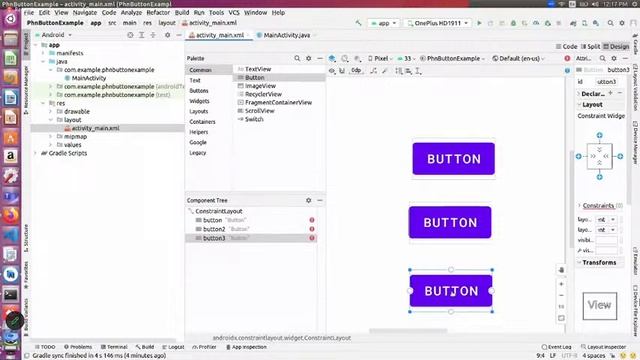Click the orientation icon in the design toolbar
Viewport: 640px width, 360px height.
coord(345,58)
